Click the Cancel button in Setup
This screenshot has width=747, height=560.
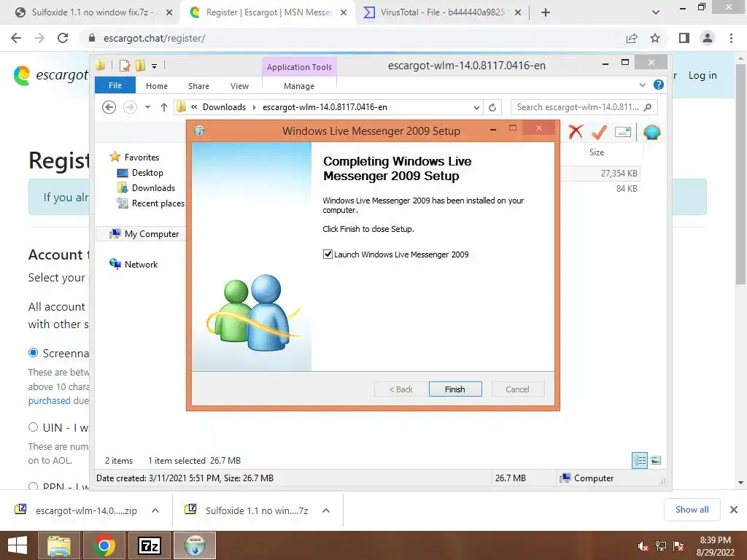coord(517,389)
